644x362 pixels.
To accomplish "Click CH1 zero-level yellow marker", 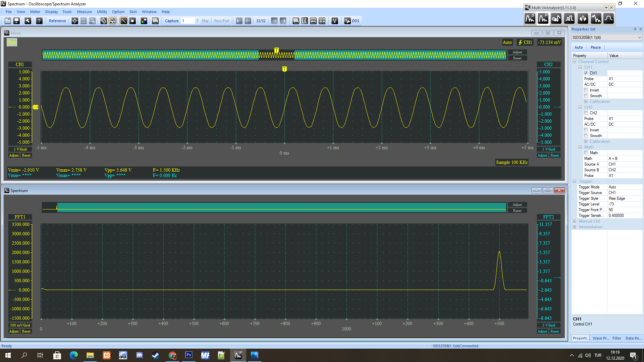I will pyautogui.click(x=35, y=107).
